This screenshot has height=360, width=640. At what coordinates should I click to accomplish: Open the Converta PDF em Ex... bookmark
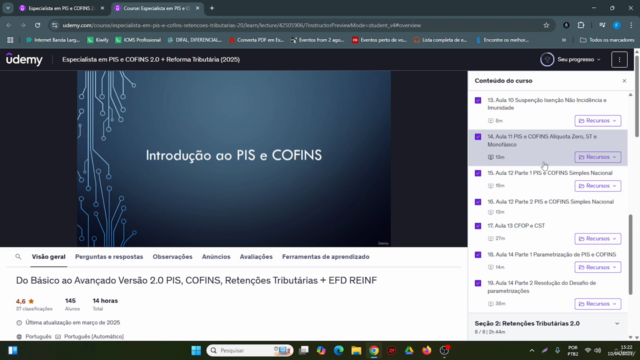click(256, 40)
